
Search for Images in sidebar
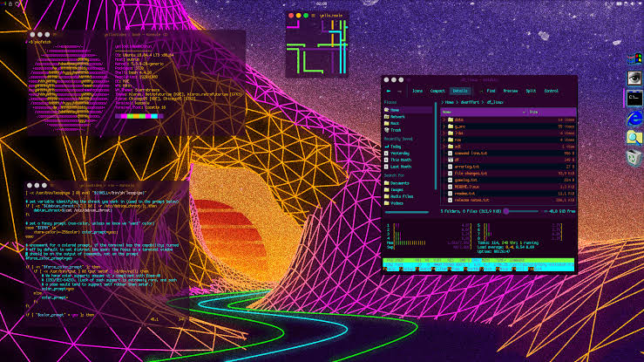coord(394,190)
